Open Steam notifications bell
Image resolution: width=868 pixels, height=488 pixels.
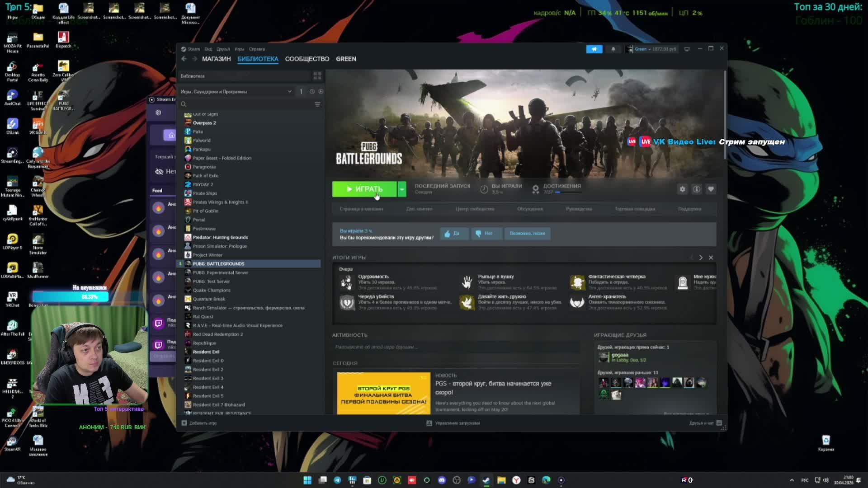[613, 49]
